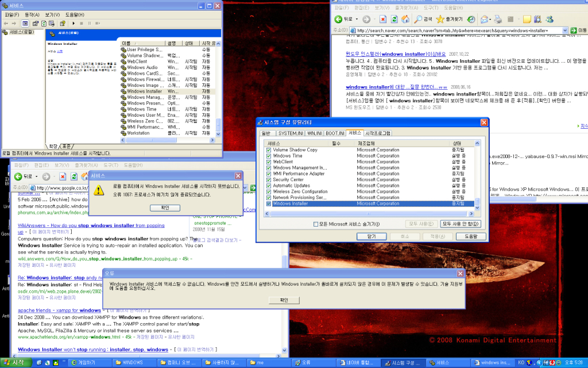Toggle the WebClient service checkbox

[269, 162]
